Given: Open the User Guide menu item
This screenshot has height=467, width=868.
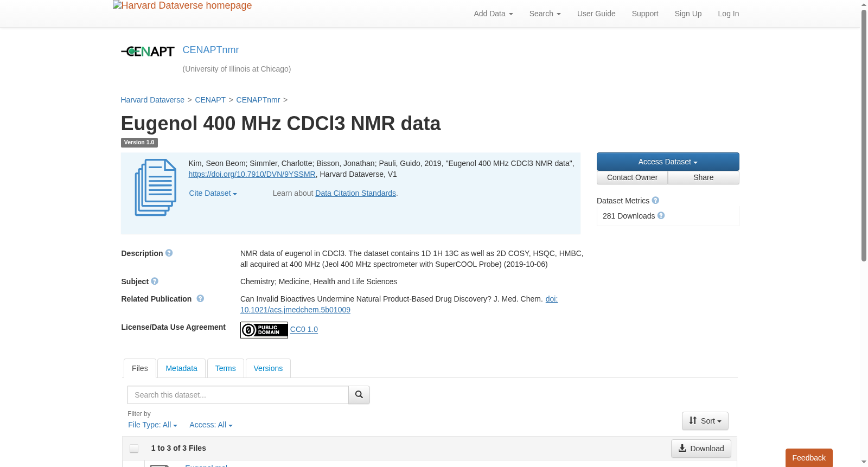Looking at the screenshot, I should click(596, 14).
